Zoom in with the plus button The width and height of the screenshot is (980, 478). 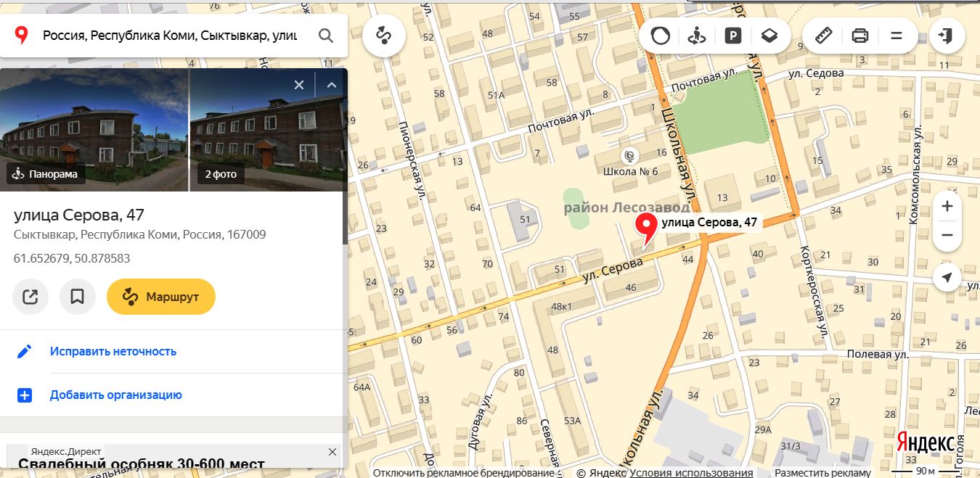pos(947,207)
